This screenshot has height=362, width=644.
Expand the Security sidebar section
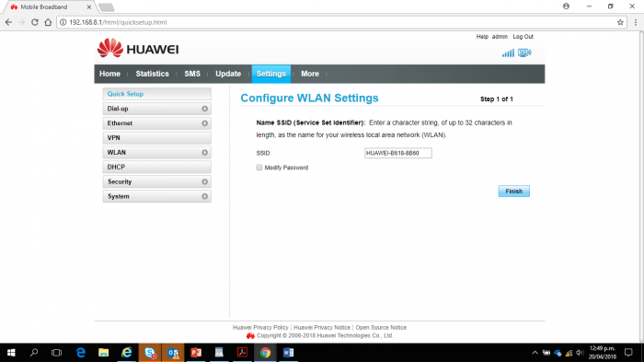[x=157, y=181]
